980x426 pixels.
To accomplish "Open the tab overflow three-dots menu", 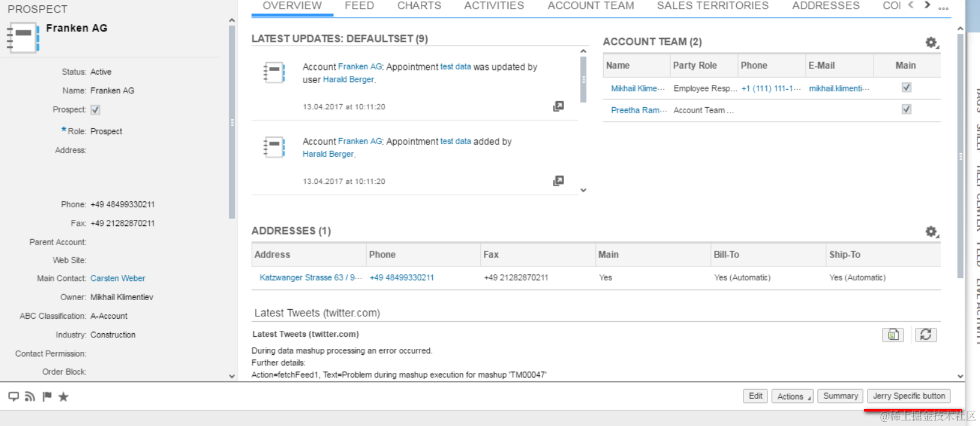I will tap(943, 7).
